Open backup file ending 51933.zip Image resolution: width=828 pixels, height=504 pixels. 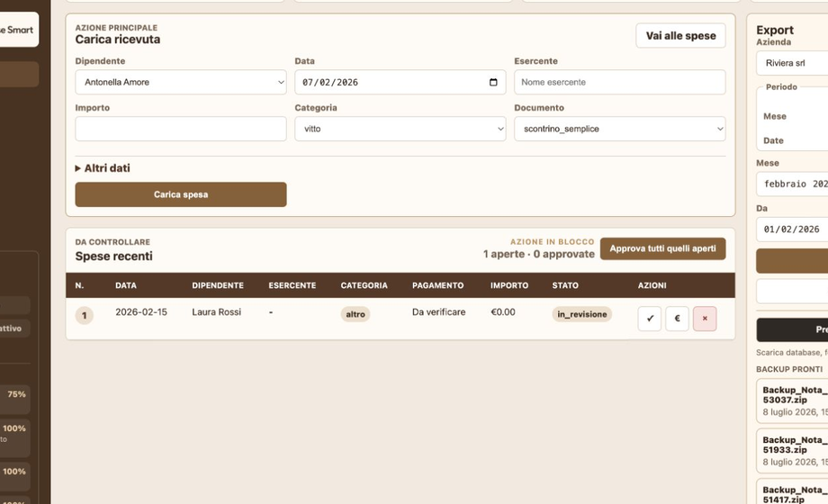click(792, 451)
